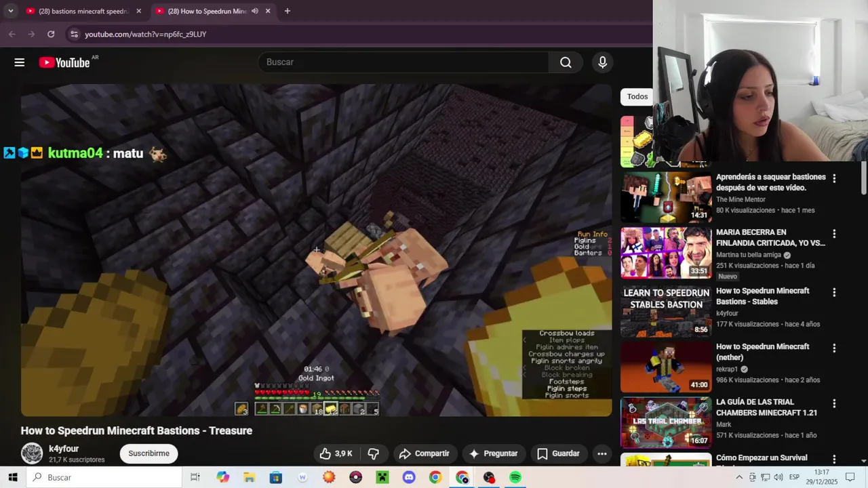Open Microsoft Store from taskbar
This screenshot has height=488, width=868.
point(275,477)
